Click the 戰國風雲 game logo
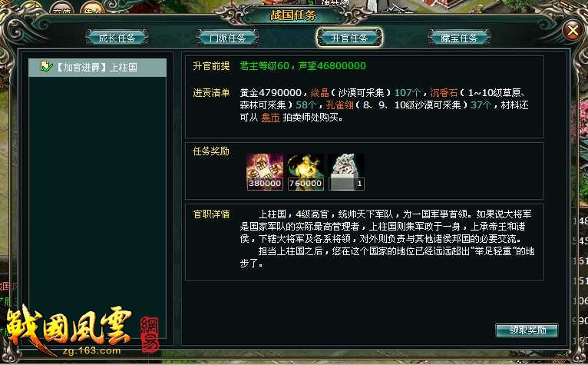 coord(69,326)
